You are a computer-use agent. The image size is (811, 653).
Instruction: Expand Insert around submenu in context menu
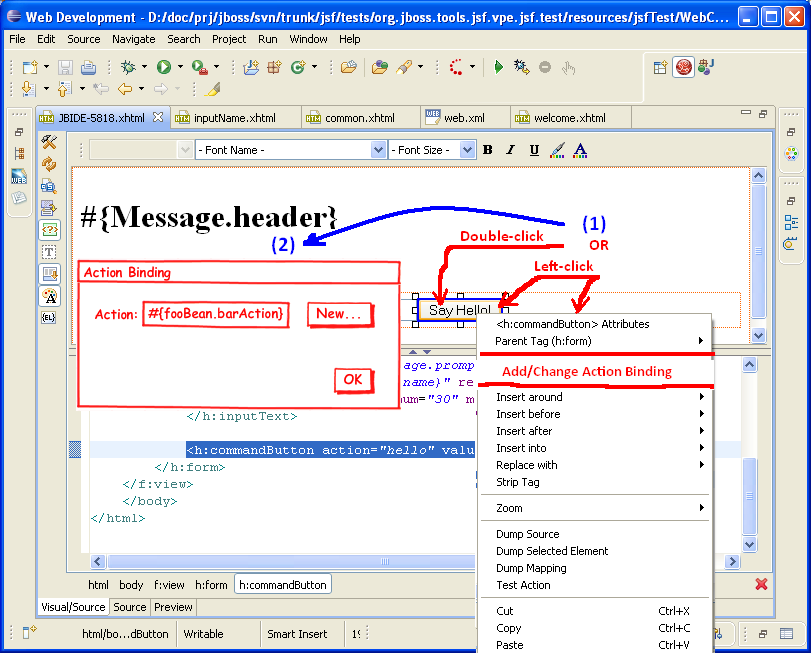(595, 397)
